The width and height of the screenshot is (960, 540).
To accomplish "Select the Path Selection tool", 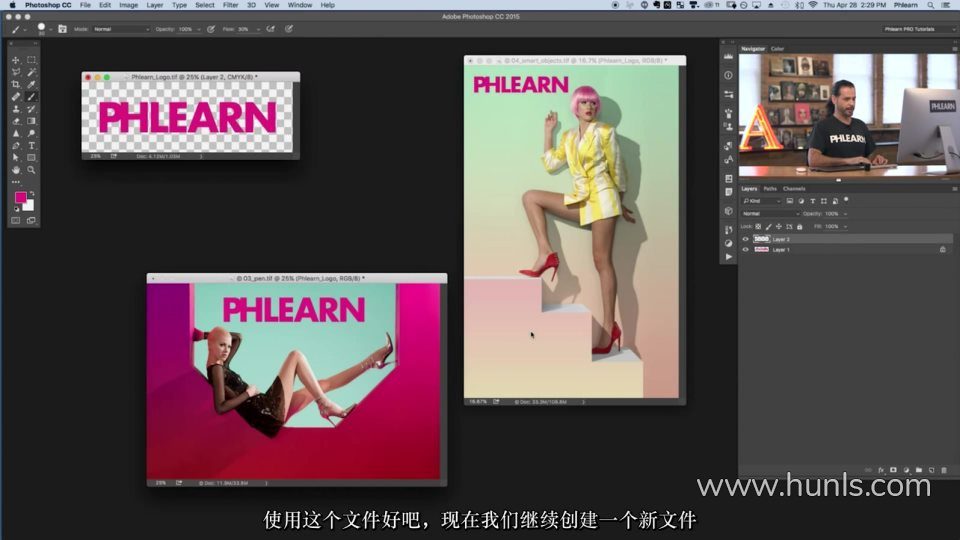I will click(16, 158).
